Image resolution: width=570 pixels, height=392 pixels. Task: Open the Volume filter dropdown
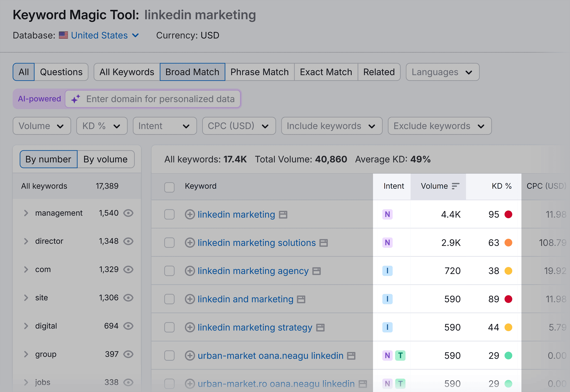(41, 126)
